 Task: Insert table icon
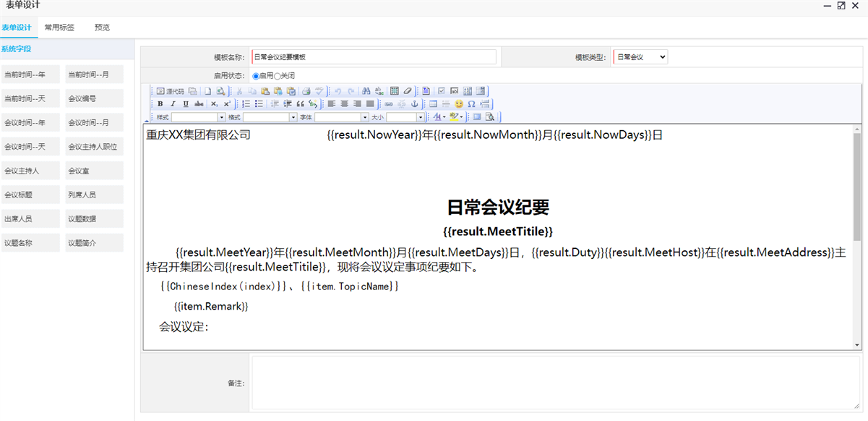click(433, 104)
